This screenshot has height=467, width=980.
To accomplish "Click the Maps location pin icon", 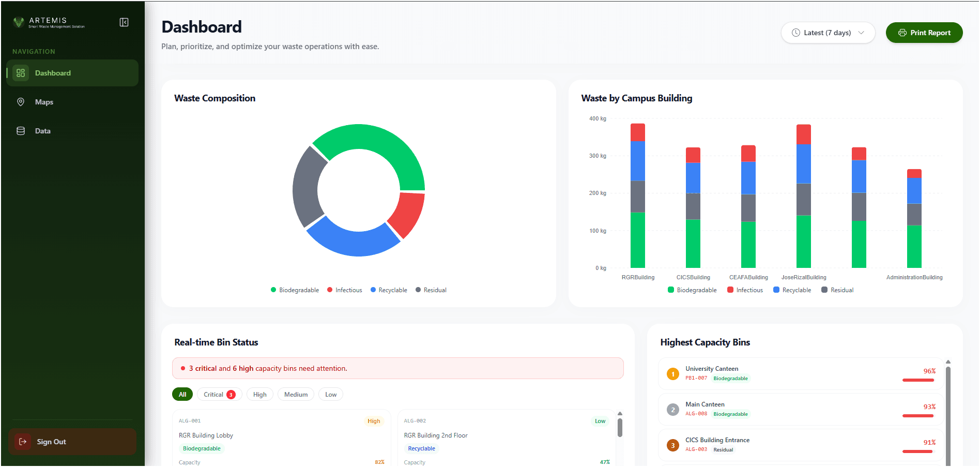I will pyautogui.click(x=20, y=102).
